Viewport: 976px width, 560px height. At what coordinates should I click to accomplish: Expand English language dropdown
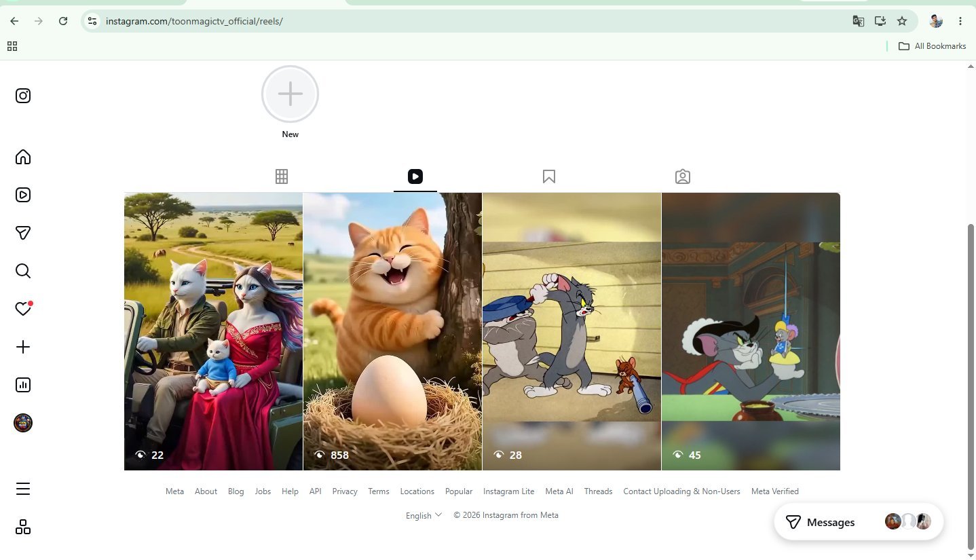pyautogui.click(x=424, y=515)
